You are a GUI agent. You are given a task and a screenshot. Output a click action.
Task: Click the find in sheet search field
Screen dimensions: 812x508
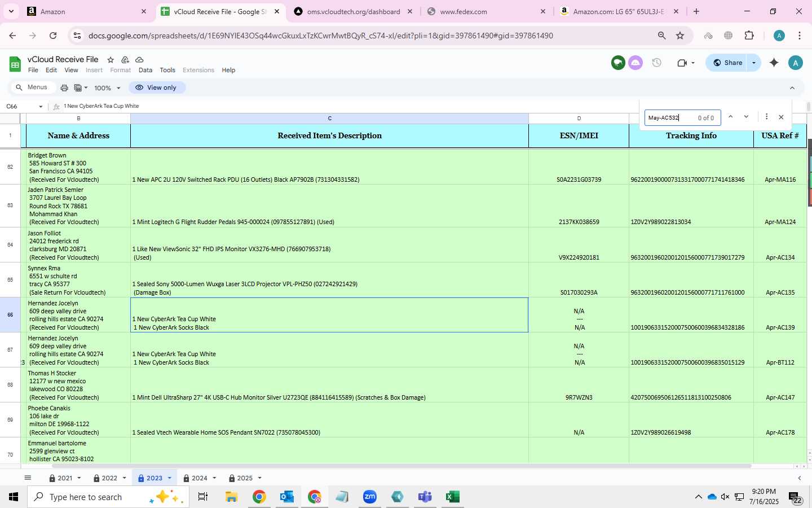tap(682, 117)
